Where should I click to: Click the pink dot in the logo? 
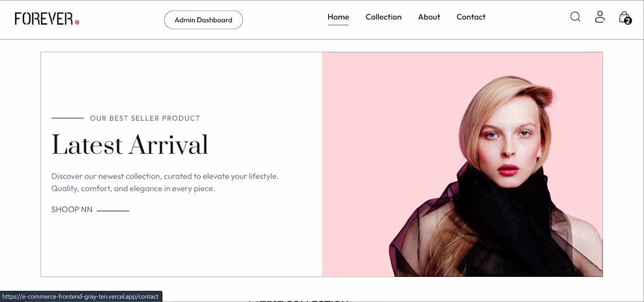(x=77, y=22)
